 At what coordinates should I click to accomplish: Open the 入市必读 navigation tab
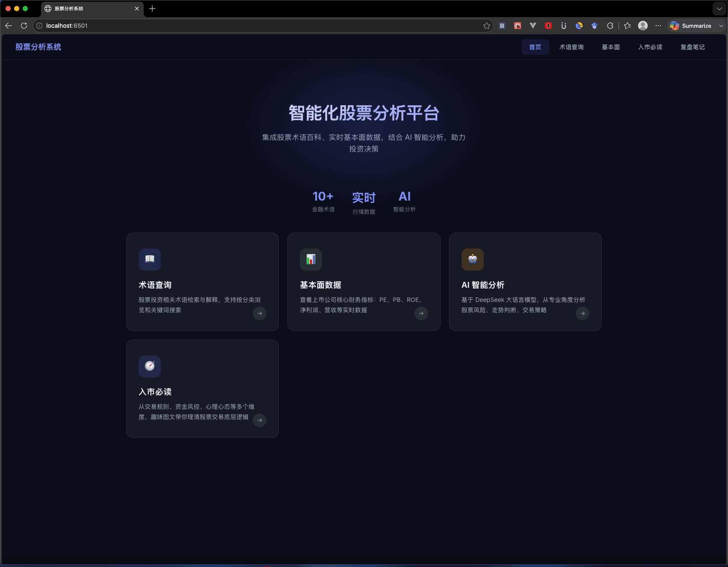tap(650, 47)
